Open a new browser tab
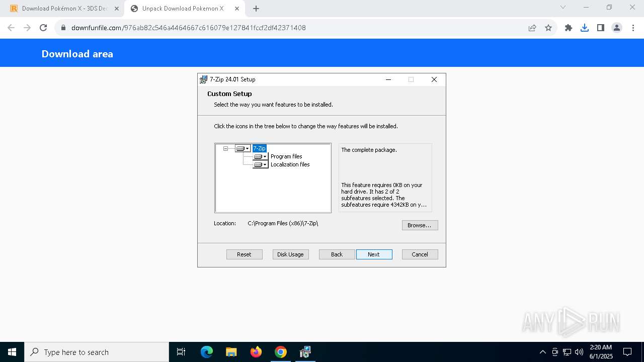Image resolution: width=644 pixels, height=362 pixels. click(256, 9)
